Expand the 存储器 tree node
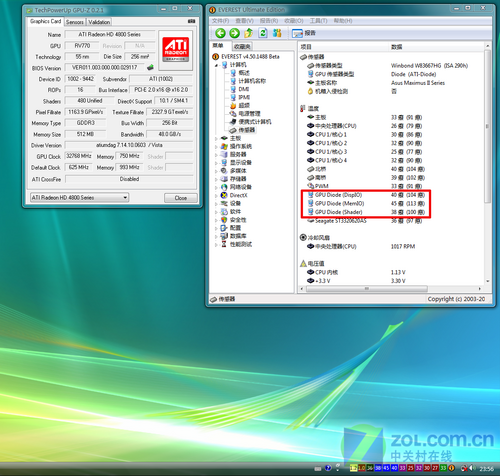 [x=216, y=179]
